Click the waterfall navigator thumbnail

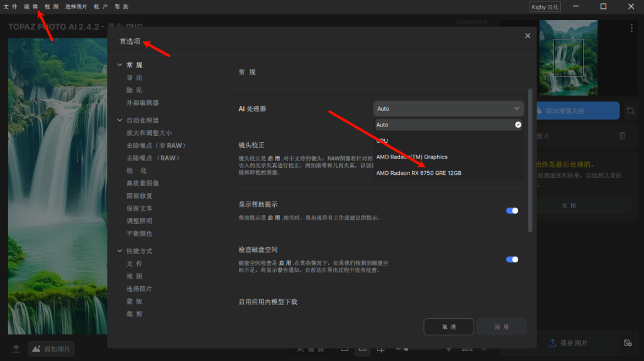tap(569, 55)
